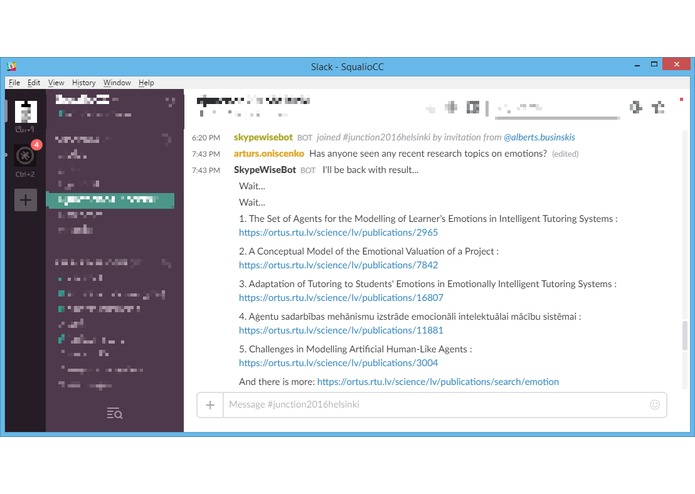Click the "I'll be back with result..." message
Screen dimensions: 695x494
click(x=370, y=170)
